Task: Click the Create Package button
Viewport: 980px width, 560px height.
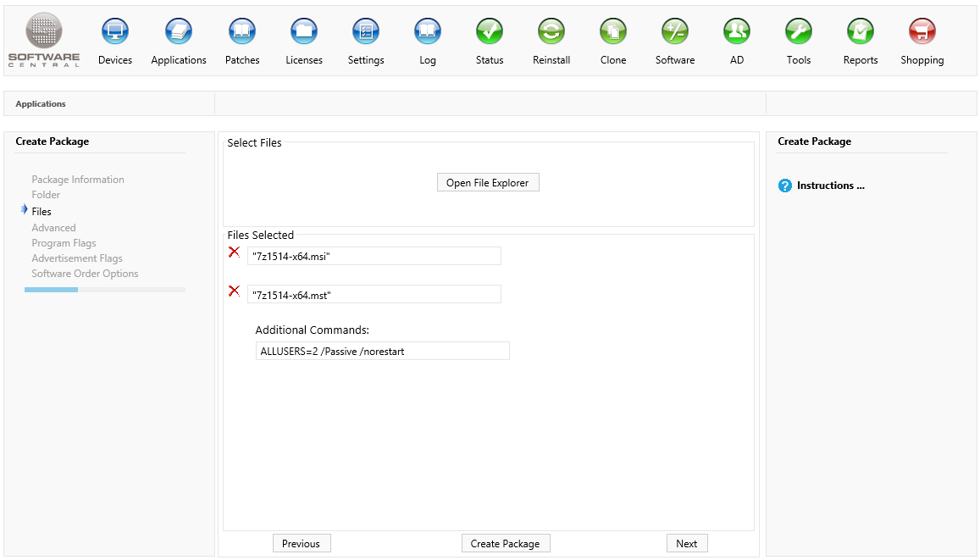Action: pos(506,544)
